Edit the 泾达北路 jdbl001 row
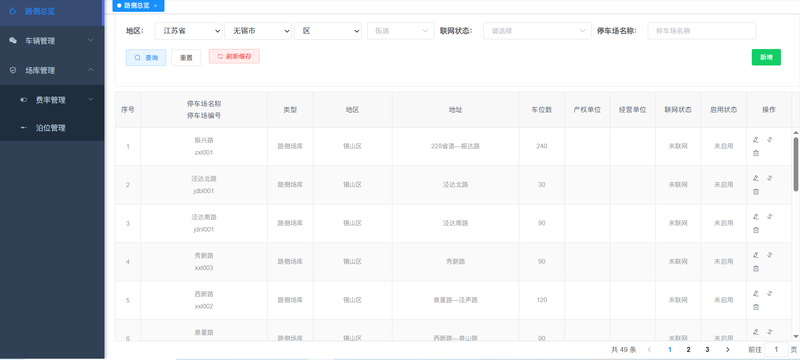Image resolution: width=800 pixels, height=360 pixels. coord(756,178)
